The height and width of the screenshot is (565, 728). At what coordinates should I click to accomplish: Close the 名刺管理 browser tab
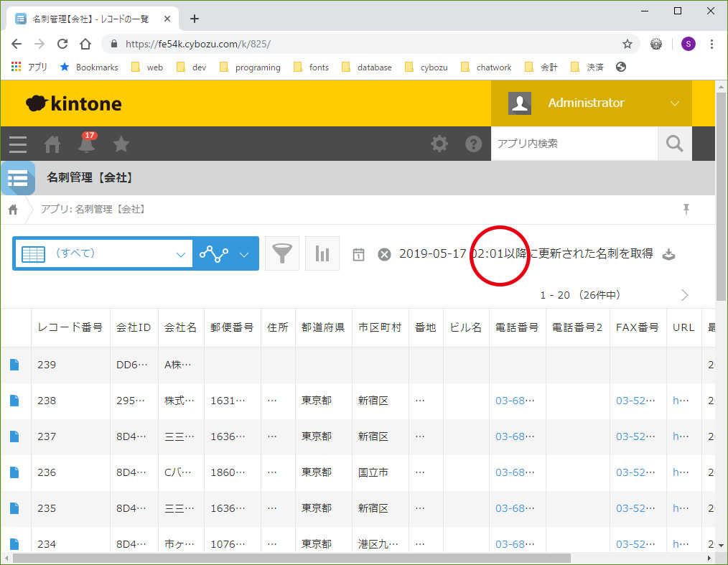167,19
